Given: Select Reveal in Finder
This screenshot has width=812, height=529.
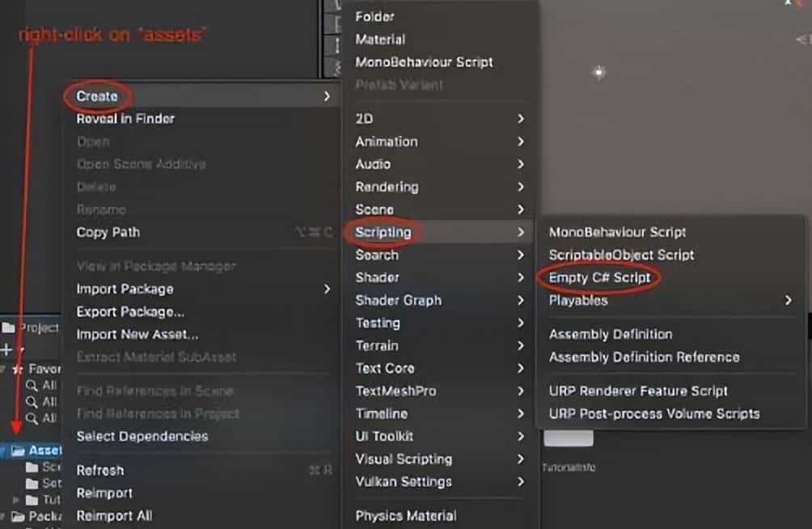Looking at the screenshot, I should (x=125, y=119).
